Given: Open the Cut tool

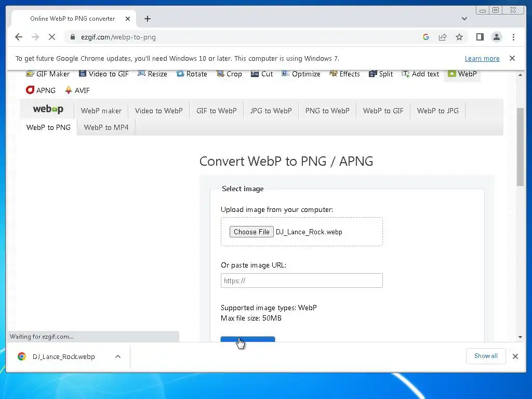Looking at the screenshot, I should [x=262, y=74].
